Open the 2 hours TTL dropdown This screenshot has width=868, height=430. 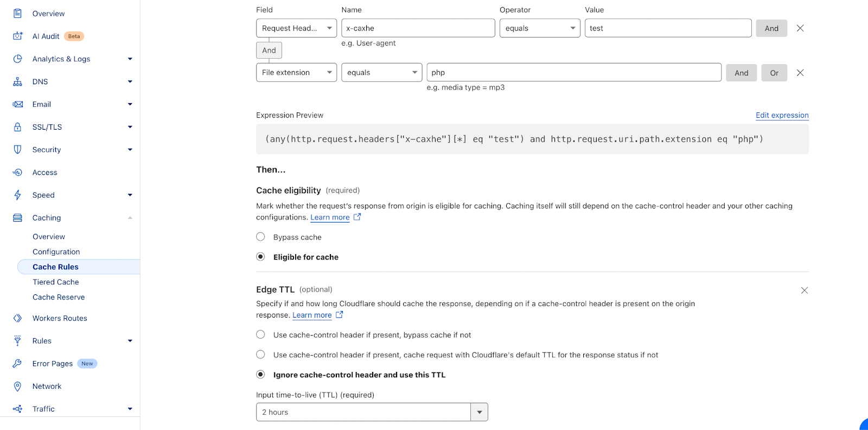pos(372,412)
